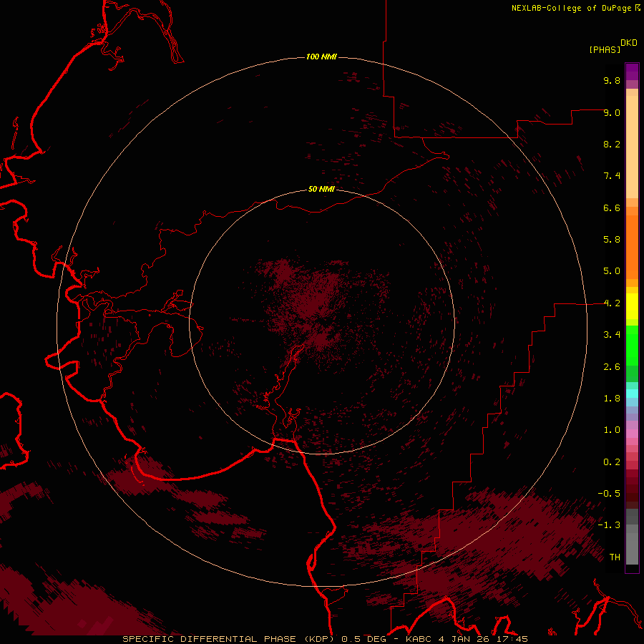Viewport: 644px width, 644px height.
Task: Pick the bright green color bar segment
Action: tap(632, 346)
